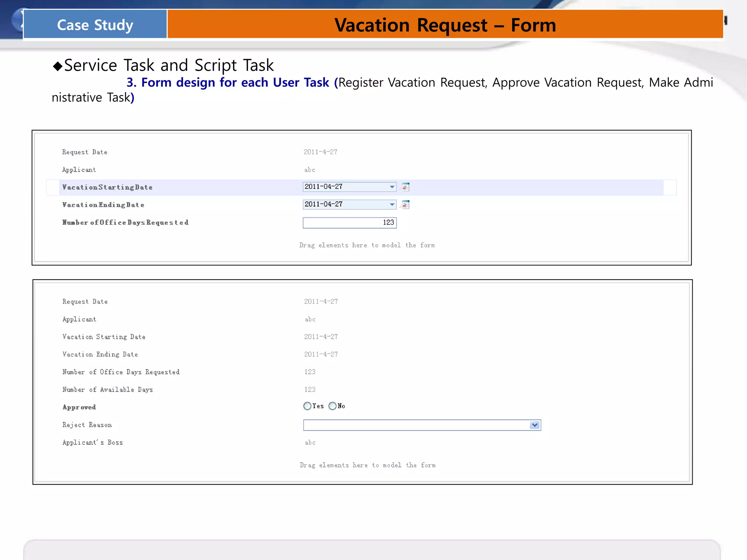Image resolution: width=747 pixels, height=560 pixels.
Task: Select the VacationStartingDate bold label row
Action: [107, 187]
